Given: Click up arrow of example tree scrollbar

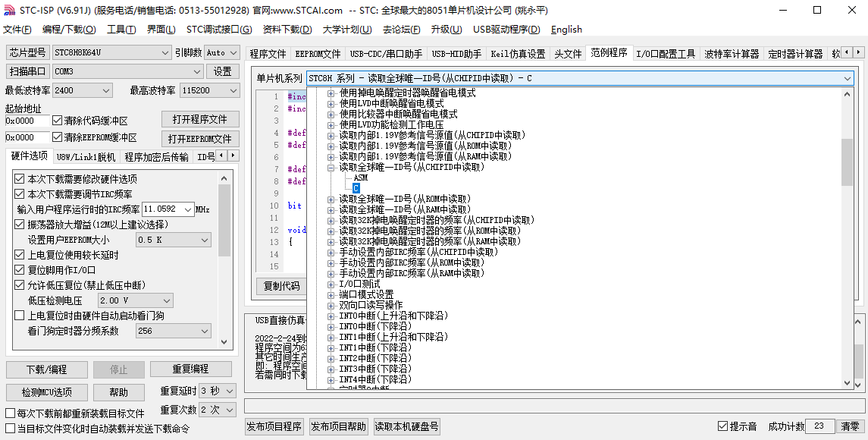Looking at the screenshot, I should tap(847, 93).
